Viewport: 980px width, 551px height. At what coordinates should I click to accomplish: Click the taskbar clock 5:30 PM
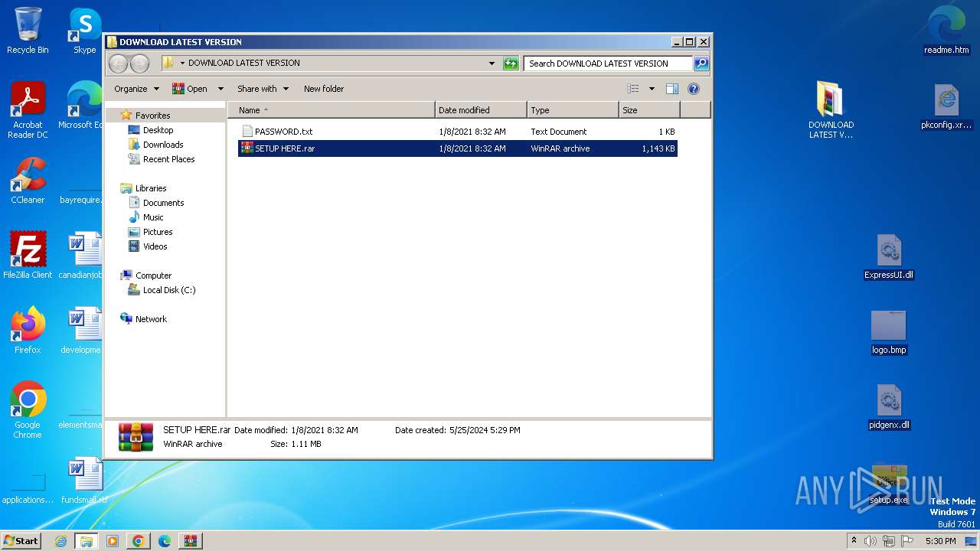point(940,541)
